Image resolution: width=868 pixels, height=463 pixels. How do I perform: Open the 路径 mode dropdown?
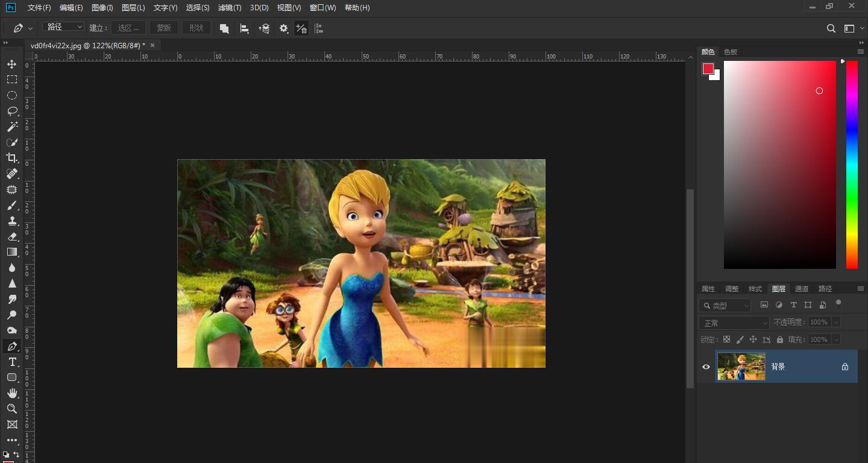[63, 27]
